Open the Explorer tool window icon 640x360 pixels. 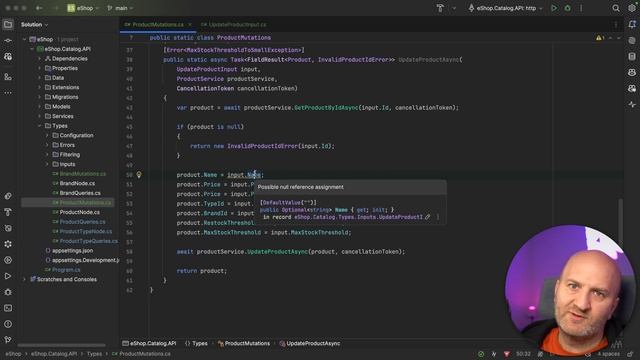[x=8, y=24]
